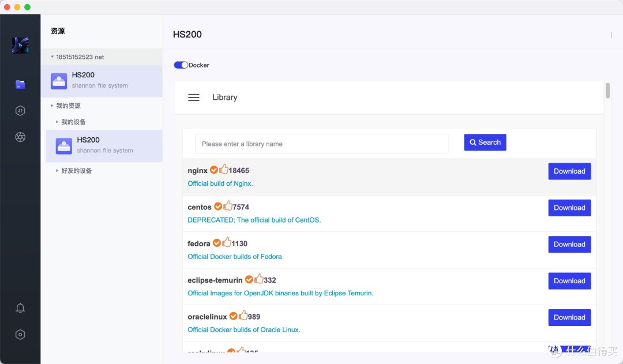Click the hexagon transfer icon in sidebar

click(x=20, y=111)
